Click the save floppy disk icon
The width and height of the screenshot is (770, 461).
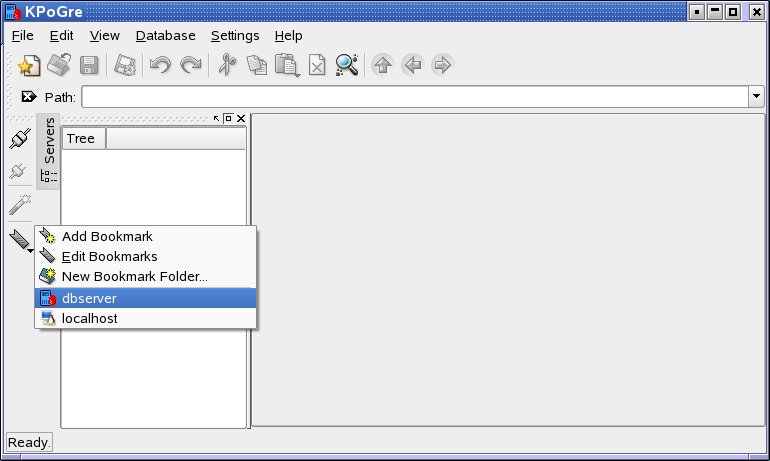point(89,66)
